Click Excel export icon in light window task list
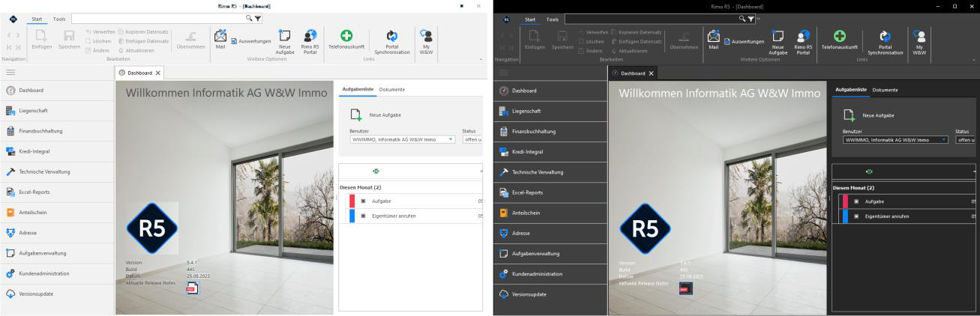This screenshot has width=980, height=316. (x=377, y=171)
